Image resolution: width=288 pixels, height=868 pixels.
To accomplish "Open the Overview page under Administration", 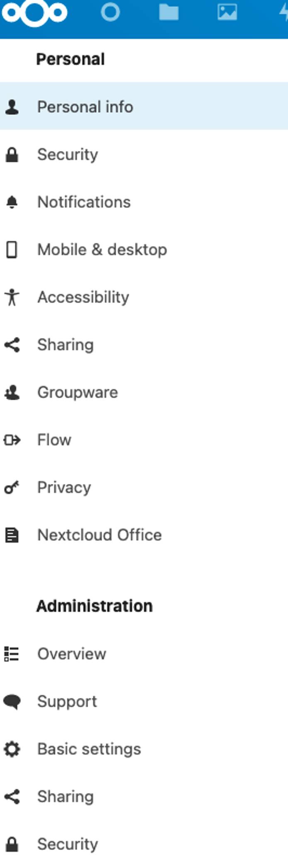I will 72,654.
